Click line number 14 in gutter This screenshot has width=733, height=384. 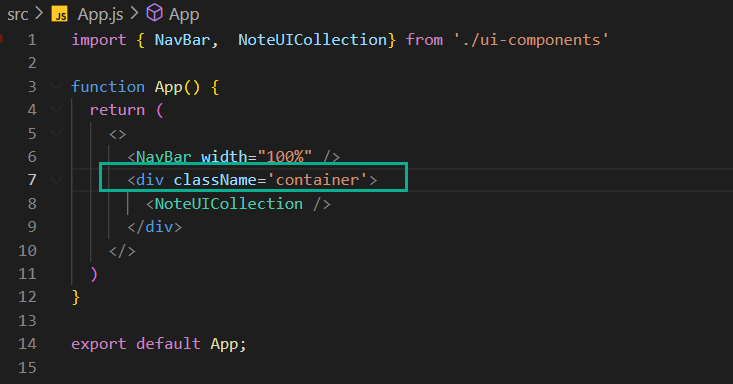(27, 344)
